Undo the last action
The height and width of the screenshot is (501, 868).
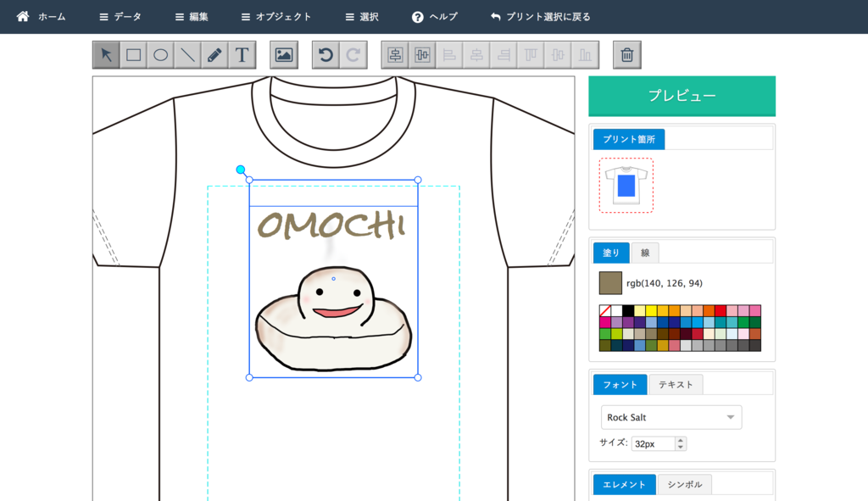(326, 55)
